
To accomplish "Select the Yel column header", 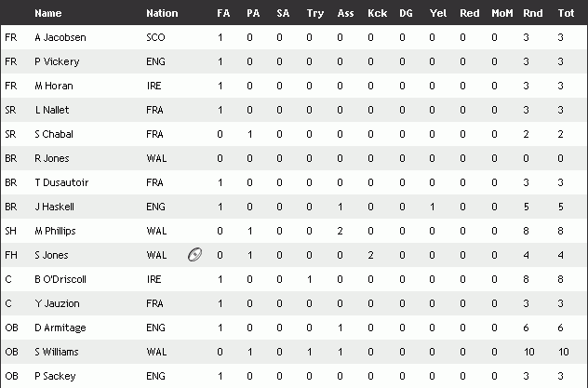I will point(438,14).
